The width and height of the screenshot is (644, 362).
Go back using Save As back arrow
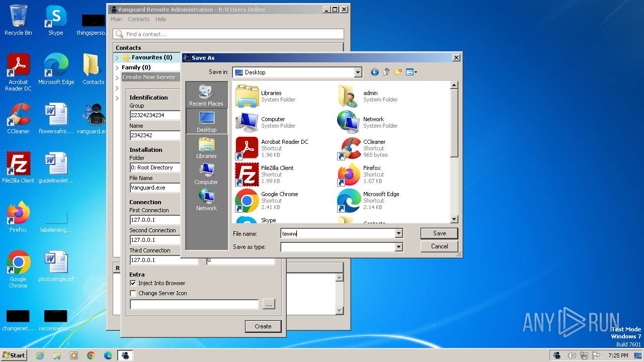point(374,72)
